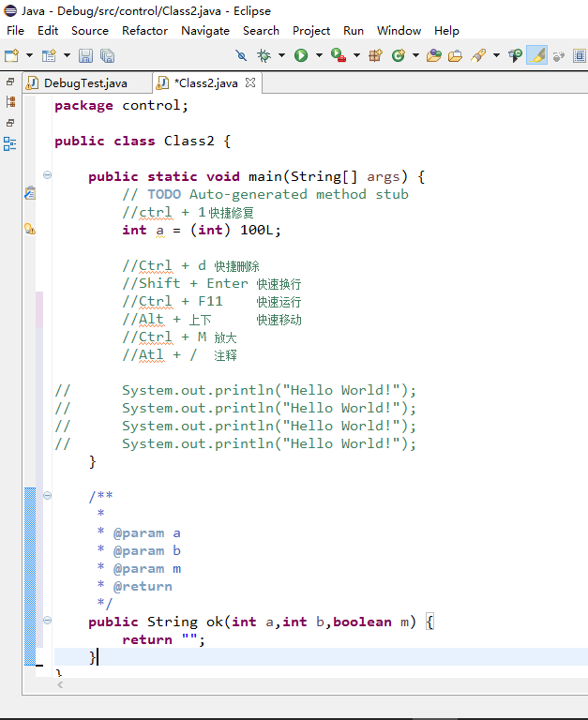Click the New file wizard icon

click(11, 55)
